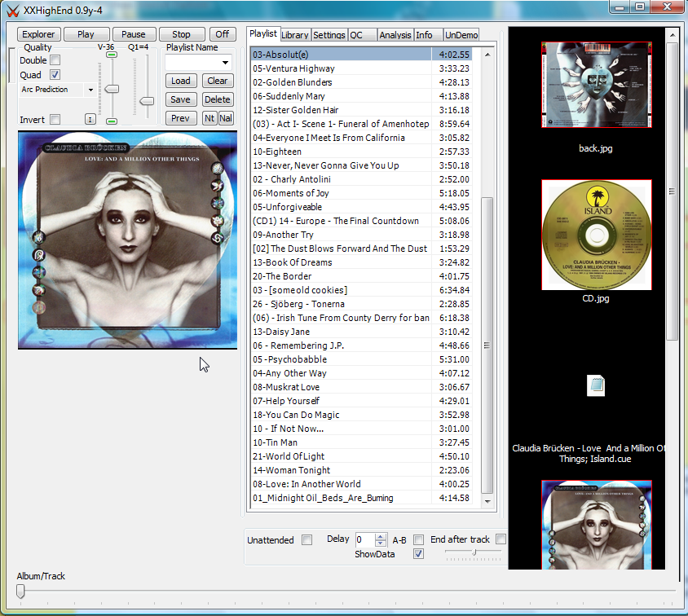Click playlist scrollbar up arrow

click(x=487, y=55)
